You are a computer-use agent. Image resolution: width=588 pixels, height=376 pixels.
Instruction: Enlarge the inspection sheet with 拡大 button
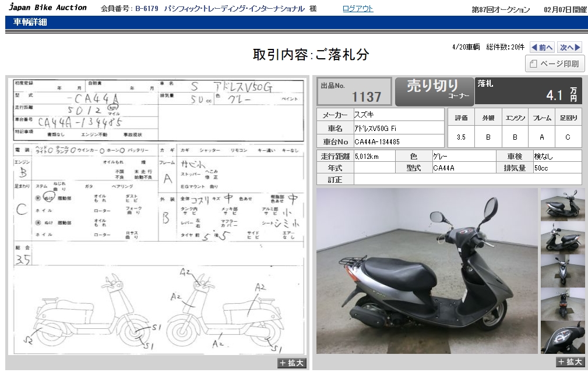click(x=292, y=363)
